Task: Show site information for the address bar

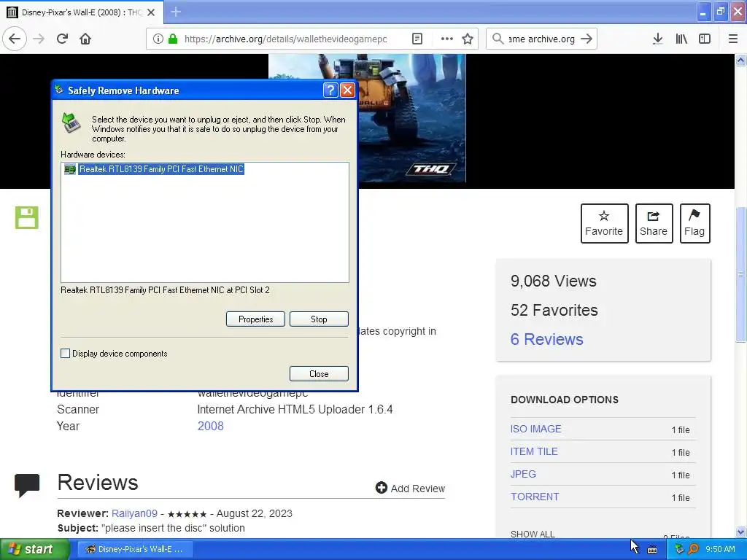Action: [158, 39]
